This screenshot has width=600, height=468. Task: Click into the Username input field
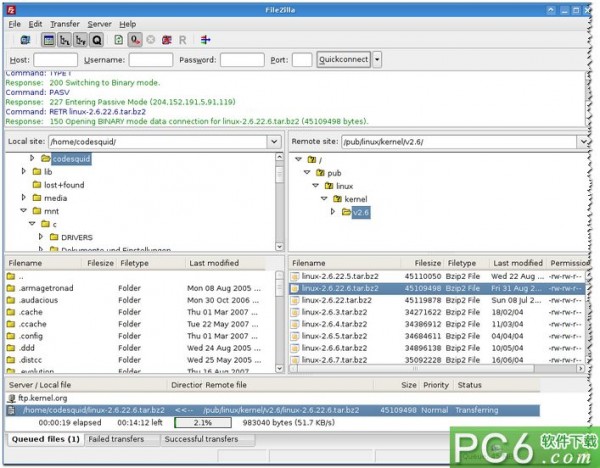click(151, 60)
